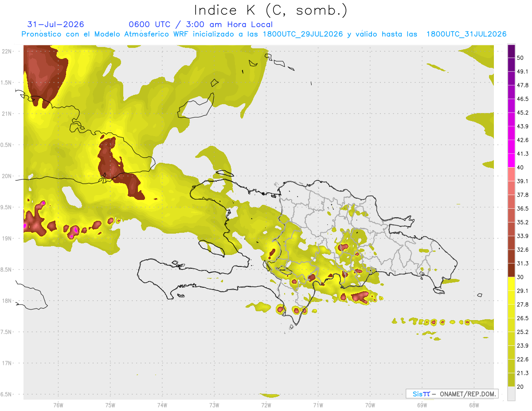Click the '22.6' color bar value
This screenshot has width=532, height=411.
523,360
